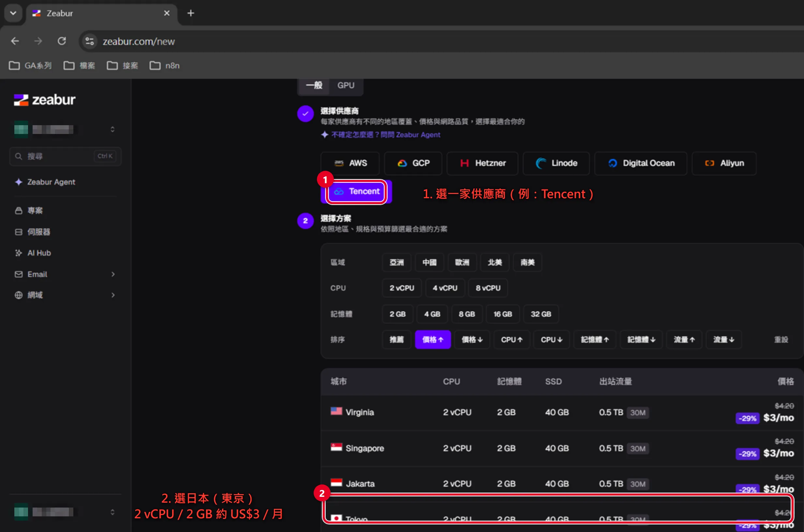
Task: Go to 專案 projects in sidebar
Action: coord(35,210)
